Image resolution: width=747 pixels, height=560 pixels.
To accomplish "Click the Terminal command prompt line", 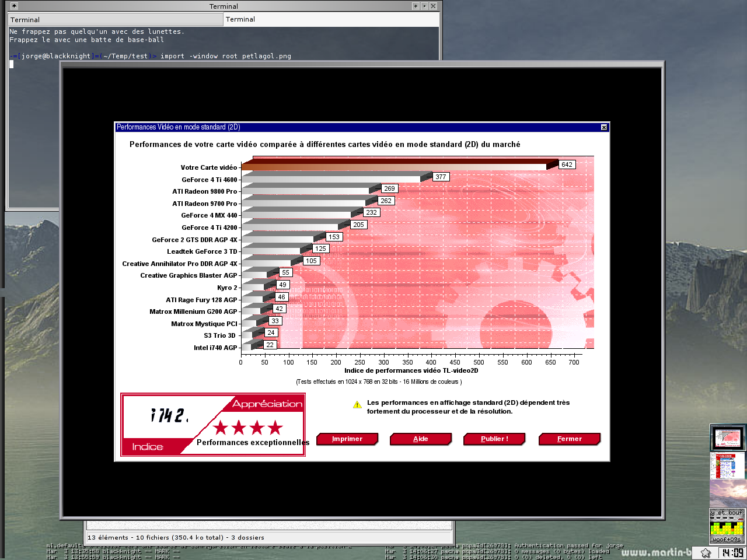I will coord(151,56).
